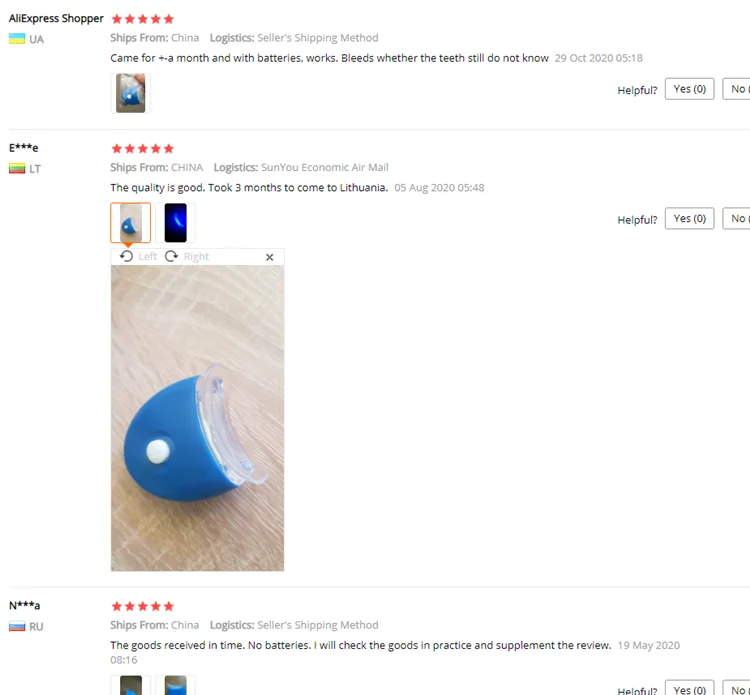Click No on the UA shopper review

point(737,89)
